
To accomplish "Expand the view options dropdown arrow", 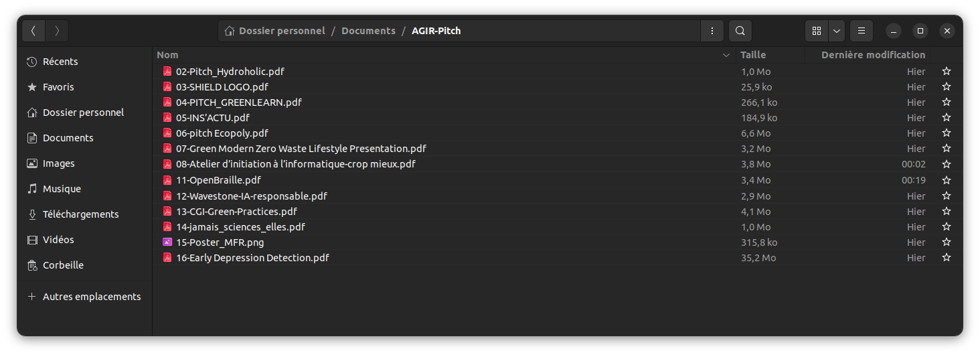I will tap(837, 31).
